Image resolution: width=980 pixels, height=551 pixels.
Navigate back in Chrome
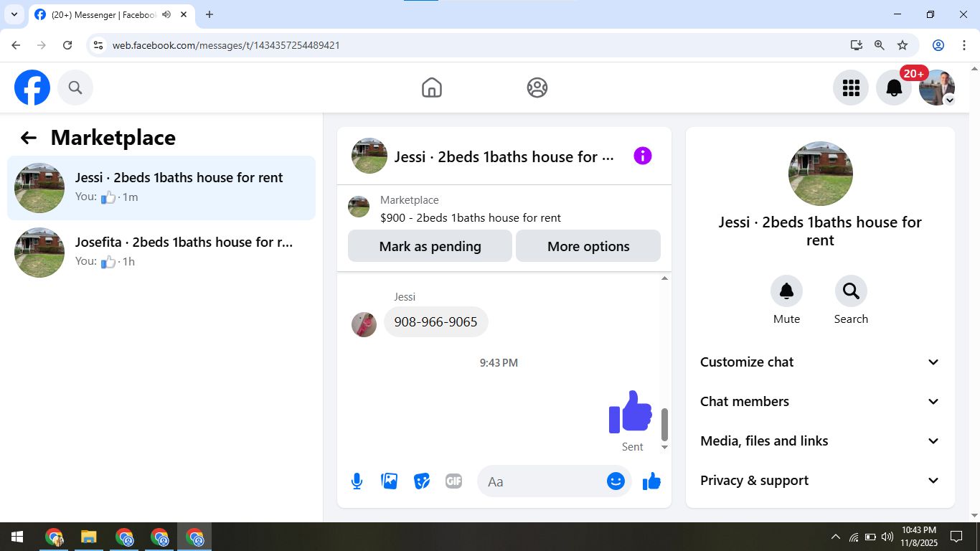[16, 45]
